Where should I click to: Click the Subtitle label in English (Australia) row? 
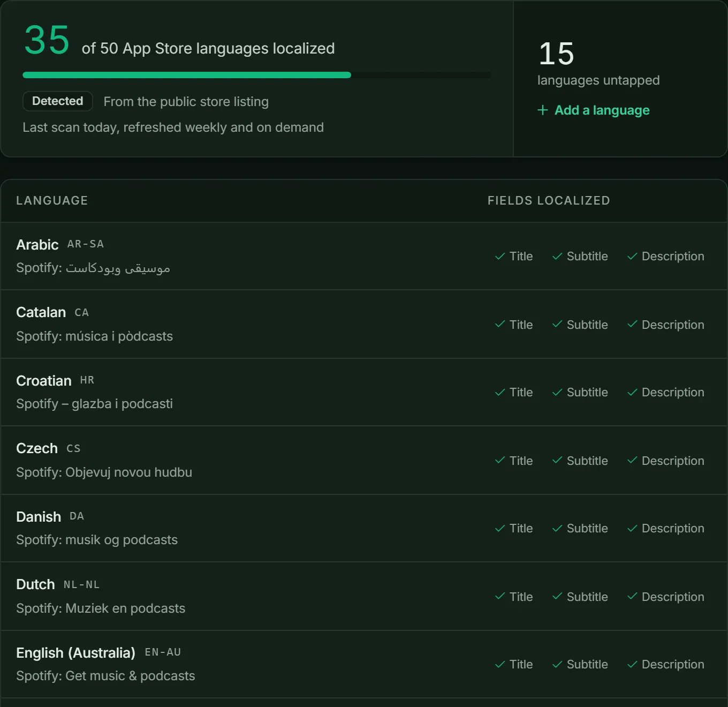(x=587, y=665)
